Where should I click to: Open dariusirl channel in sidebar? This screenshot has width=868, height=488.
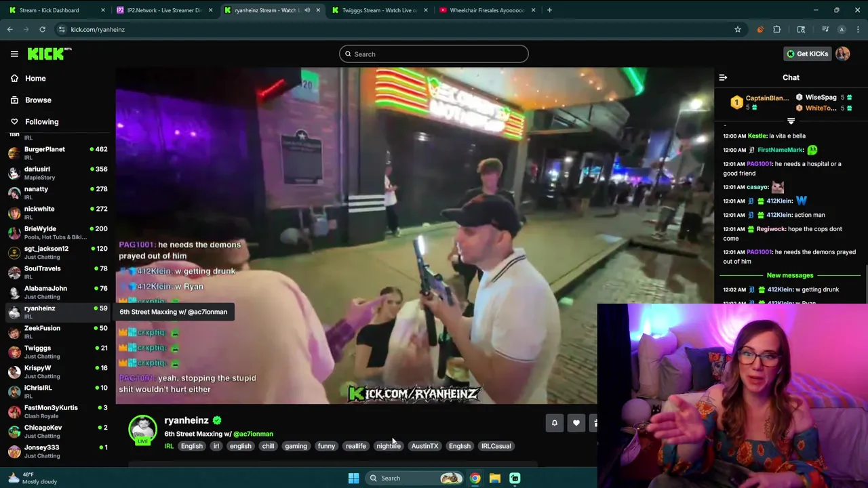[57, 173]
